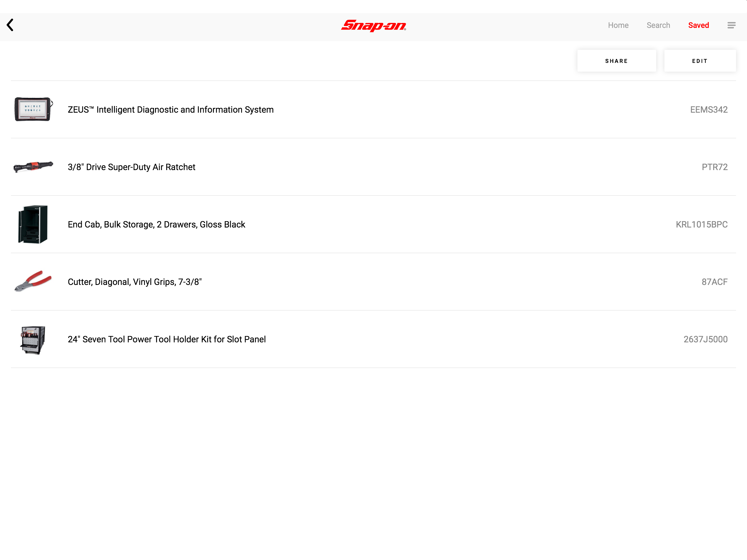Click the Snap-on logo

[373, 26]
